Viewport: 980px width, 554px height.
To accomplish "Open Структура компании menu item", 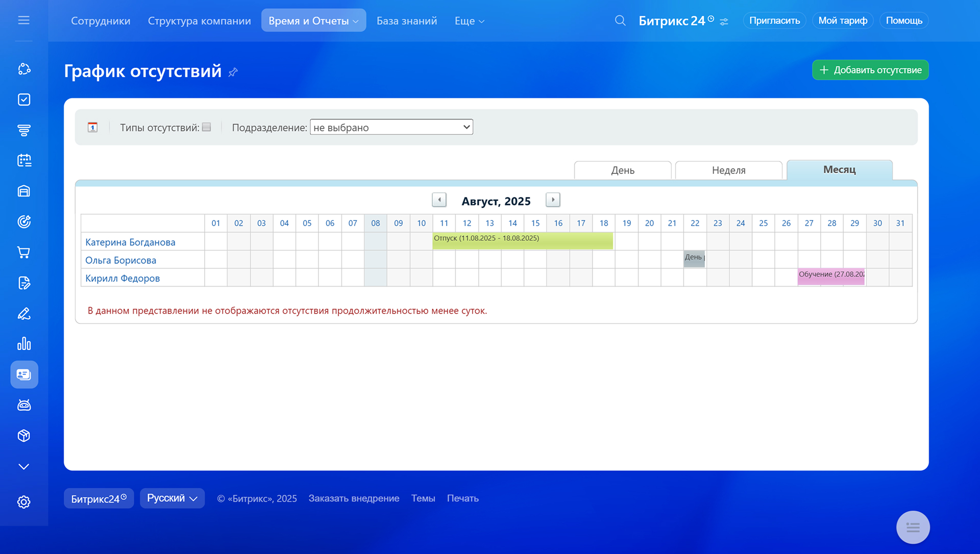I will click(200, 21).
